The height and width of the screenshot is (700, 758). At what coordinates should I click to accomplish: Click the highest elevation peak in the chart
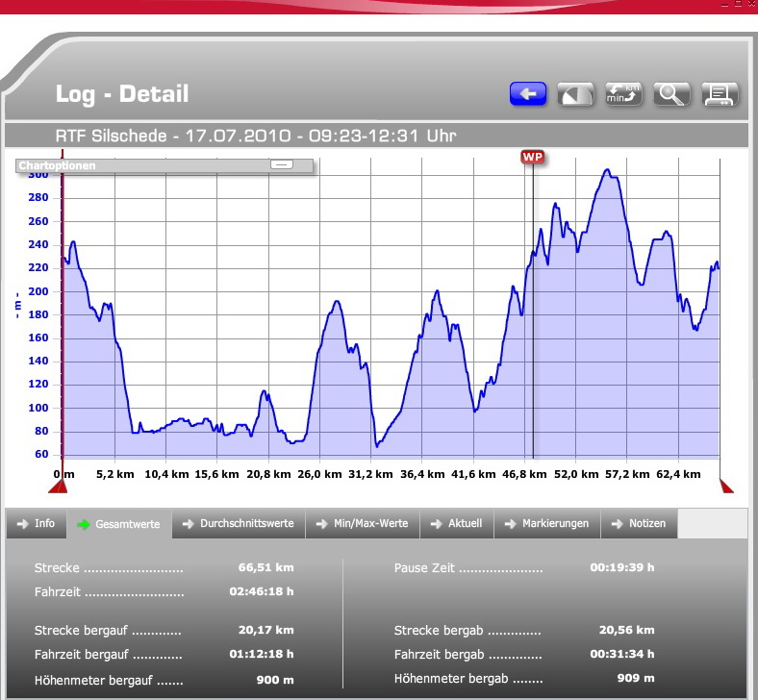607,170
